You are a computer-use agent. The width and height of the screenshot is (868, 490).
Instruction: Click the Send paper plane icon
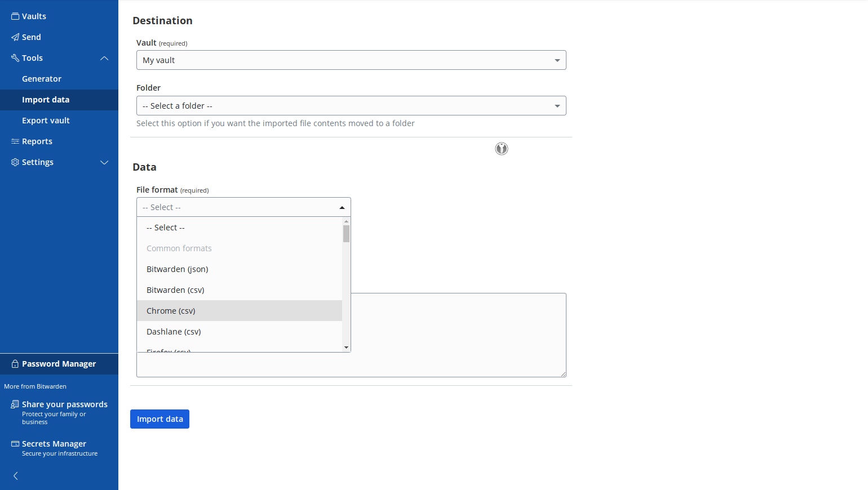coord(15,37)
